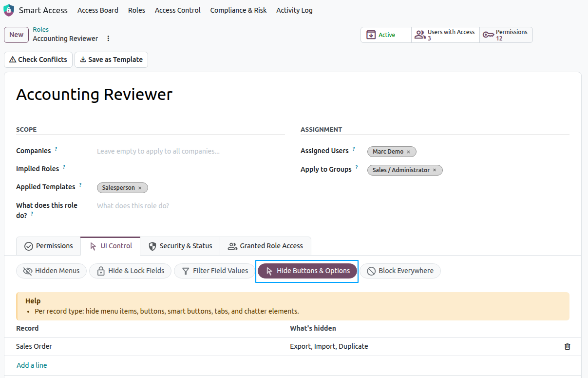This screenshot has height=378, width=588.
Task: Remove the Salesperson template tag
Action: tap(140, 188)
